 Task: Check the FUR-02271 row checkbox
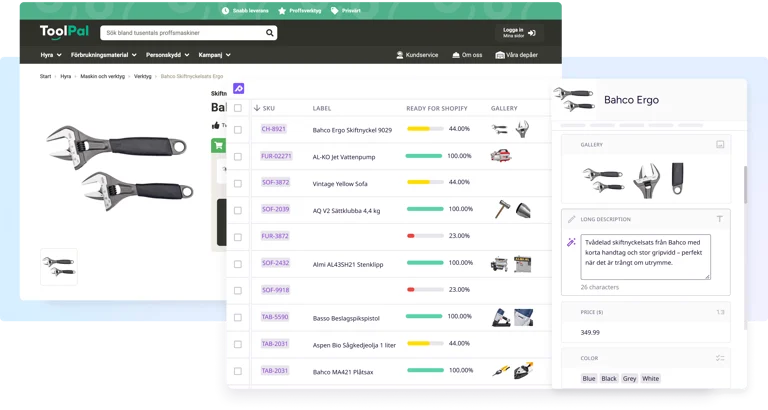pos(238,157)
